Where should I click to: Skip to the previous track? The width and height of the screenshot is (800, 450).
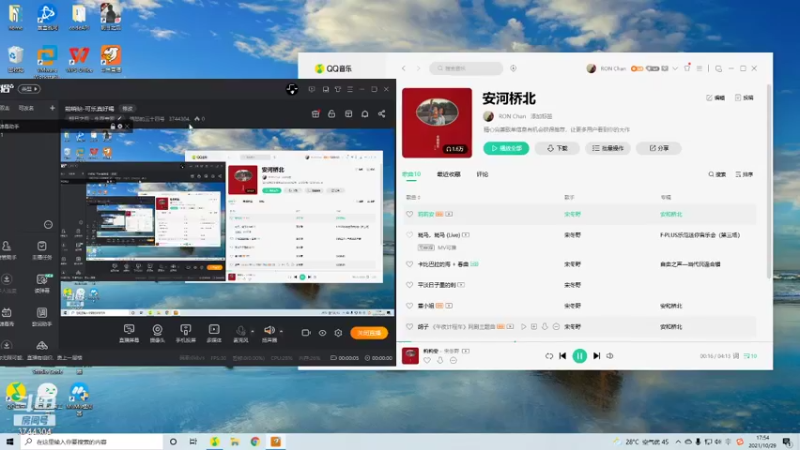click(x=563, y=356)
